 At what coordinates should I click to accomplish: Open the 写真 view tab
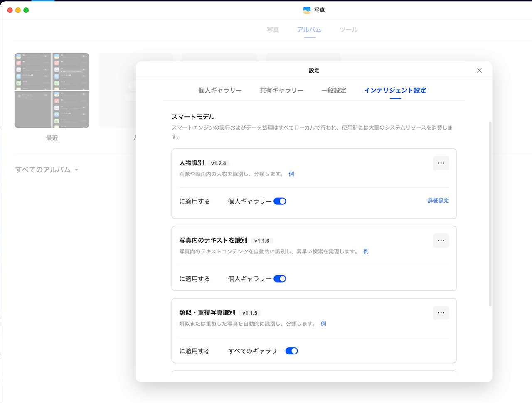click(x=273, y=29)
